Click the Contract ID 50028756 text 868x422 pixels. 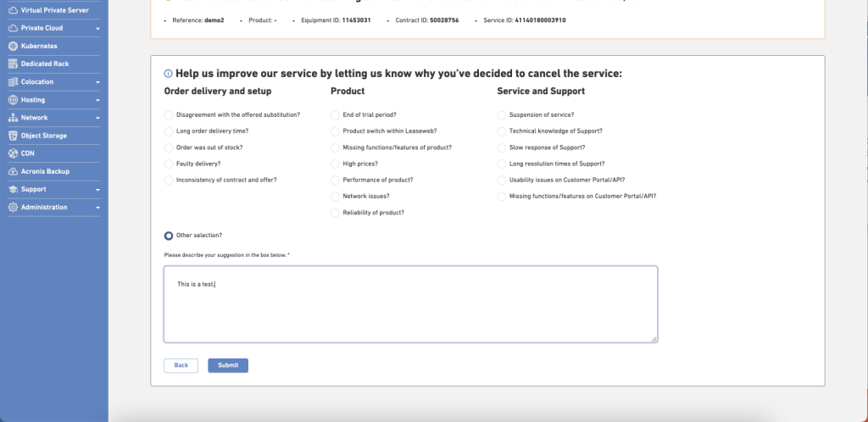pos(427,20)
